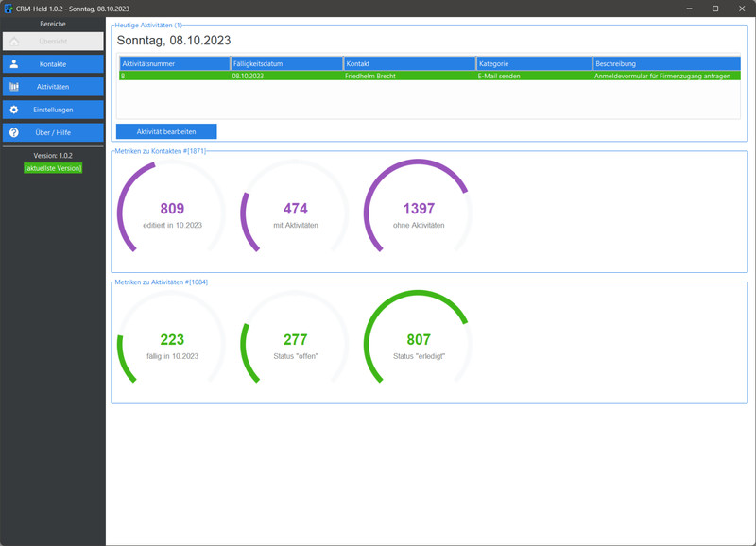The image size is (756, 546).
Task: Click the green aktuellste Version label
Action: pos(53,168)
